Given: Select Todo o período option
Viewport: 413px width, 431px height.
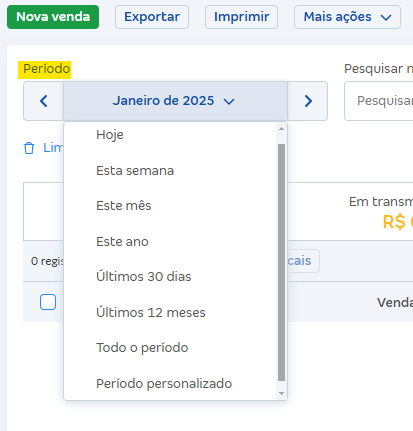Looking at the screenshot, I should pos(170,348).
